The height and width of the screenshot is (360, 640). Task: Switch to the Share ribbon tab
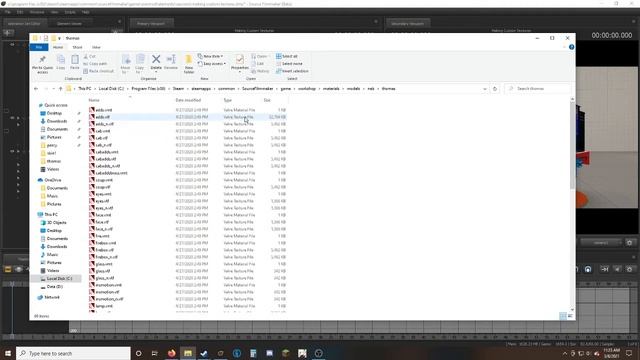coord(77,47)
